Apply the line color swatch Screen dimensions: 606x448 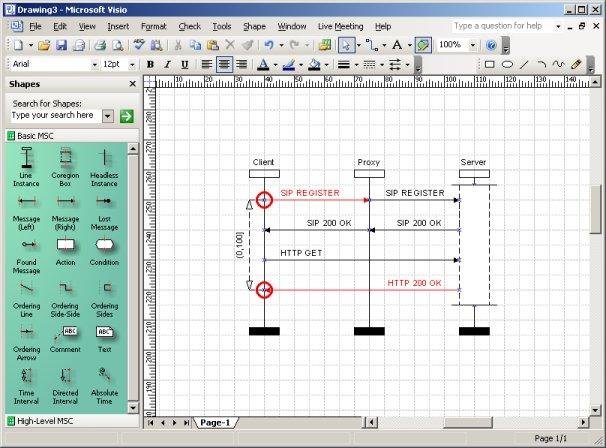click(289, 65)
